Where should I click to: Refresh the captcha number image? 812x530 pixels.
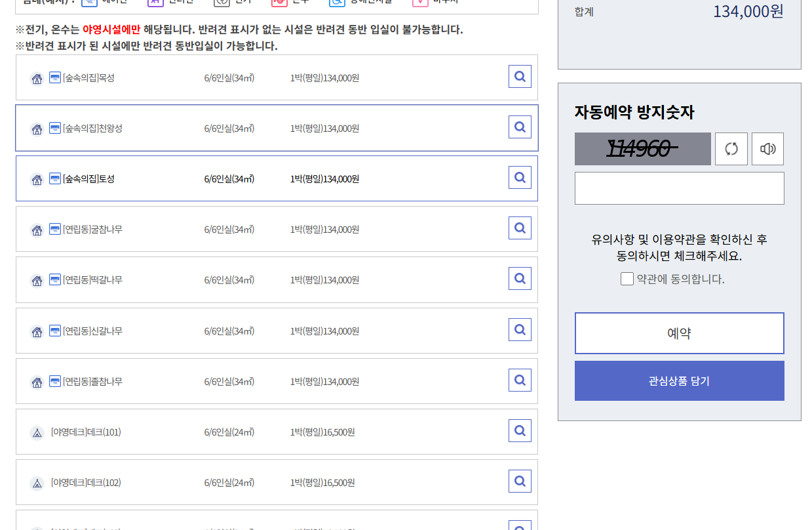(731, 149)
